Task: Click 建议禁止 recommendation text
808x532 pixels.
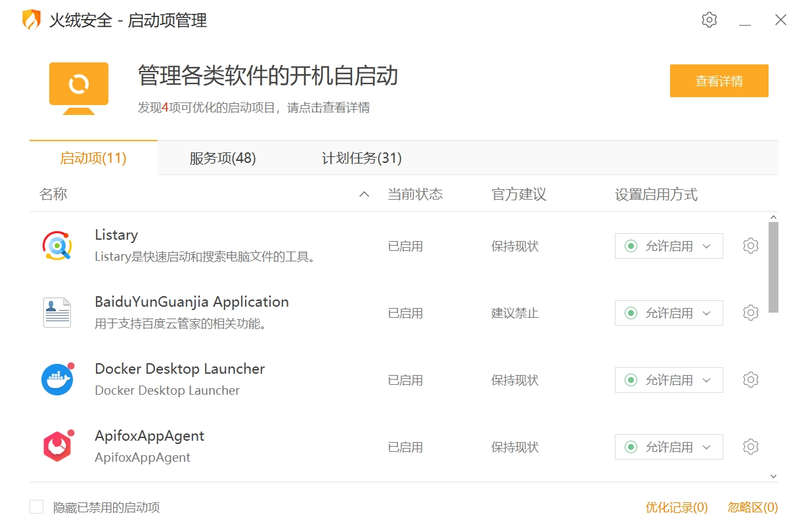Action: [x=515, y=313]
